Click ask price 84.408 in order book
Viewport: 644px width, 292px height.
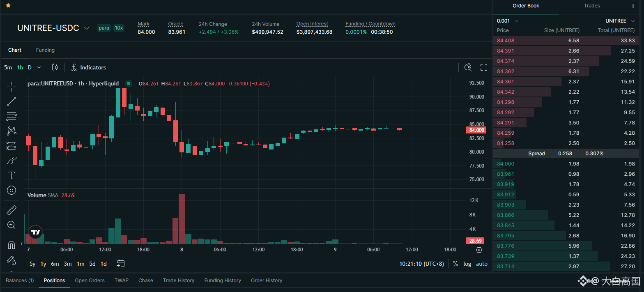point(506,41)
